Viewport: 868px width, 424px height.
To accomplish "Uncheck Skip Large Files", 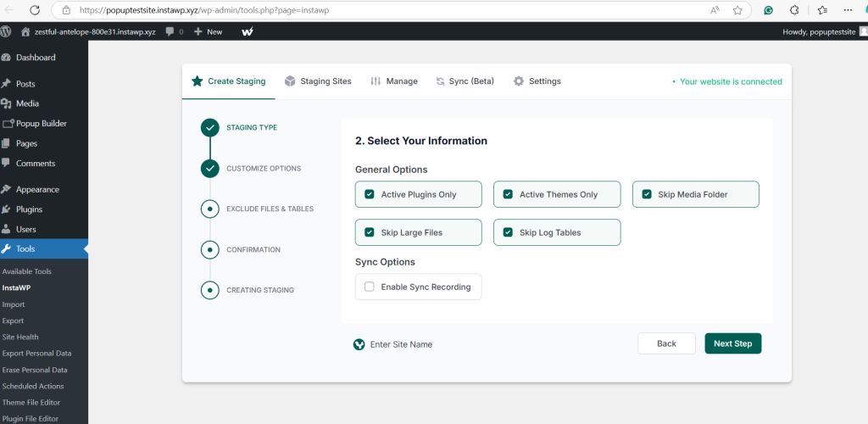I will [x=370, y=232].
